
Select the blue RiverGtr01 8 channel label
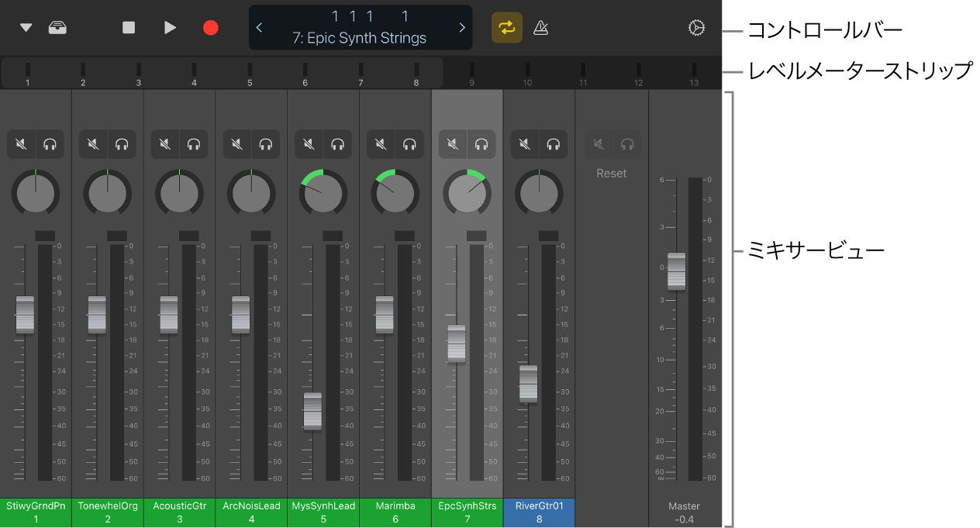(x=539, y=512)
